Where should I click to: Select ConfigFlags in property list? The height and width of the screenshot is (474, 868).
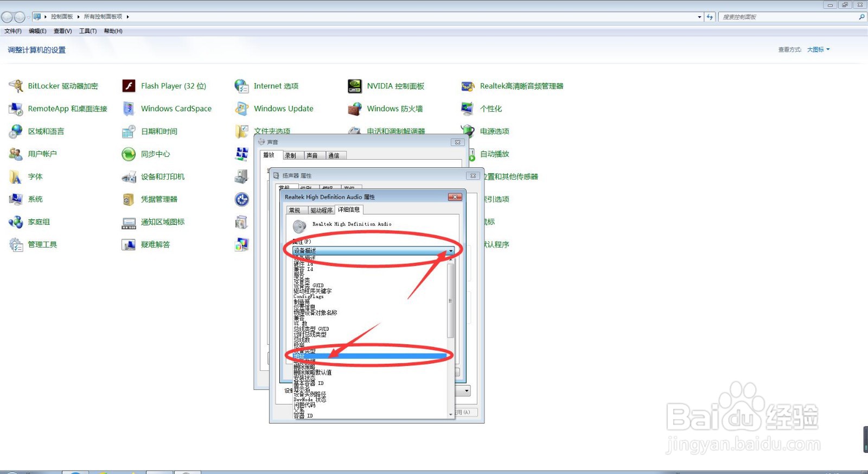point(309,296)
